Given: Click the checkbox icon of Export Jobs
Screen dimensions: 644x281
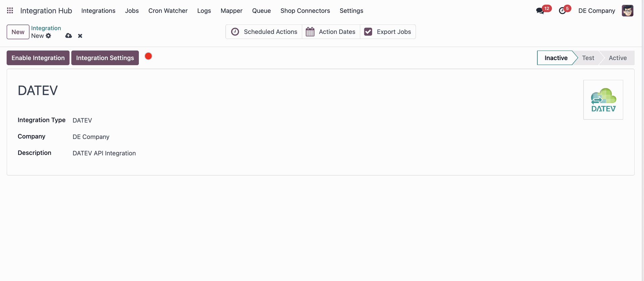Looking at the screenshot, I should (x=368, y=32).
